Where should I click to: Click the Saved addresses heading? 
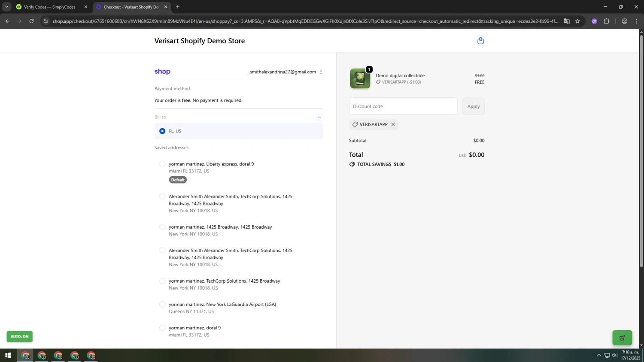point(171,148)
